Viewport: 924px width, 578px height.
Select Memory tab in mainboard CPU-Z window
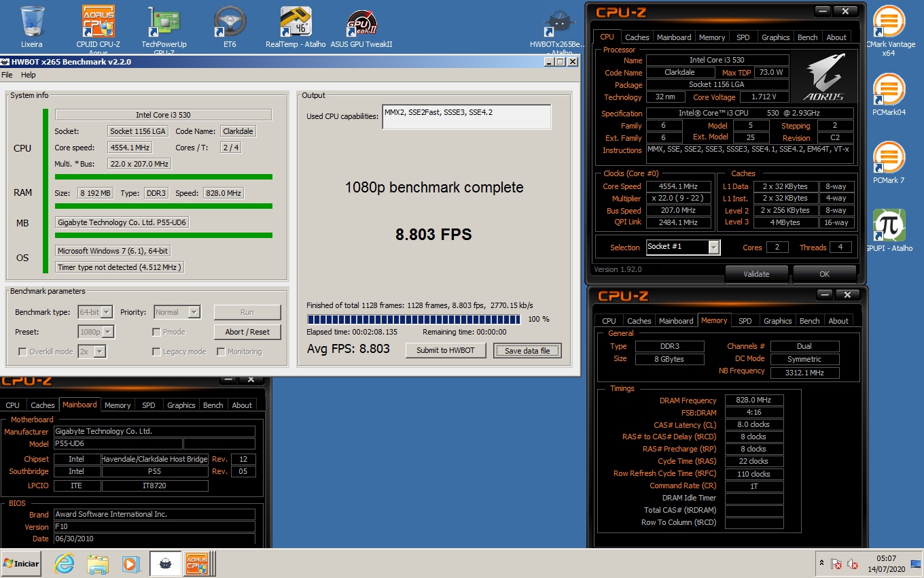pyautogui.click(x=118, y=405)
